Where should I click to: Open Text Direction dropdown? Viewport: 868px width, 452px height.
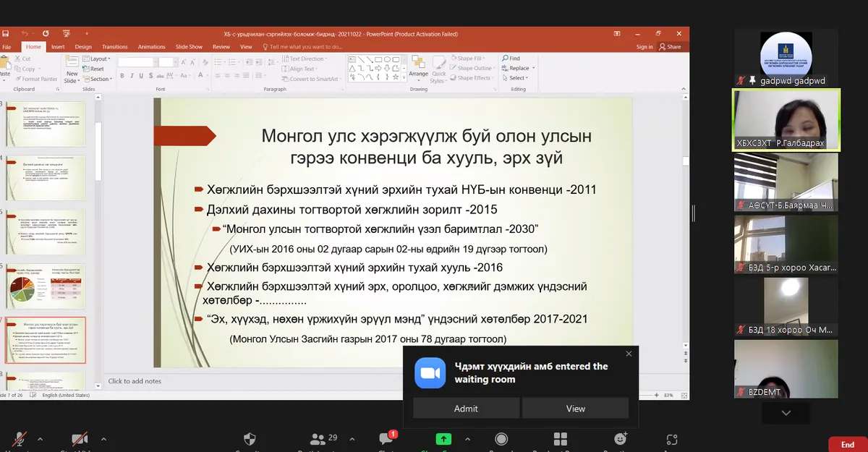coord(305,59)
